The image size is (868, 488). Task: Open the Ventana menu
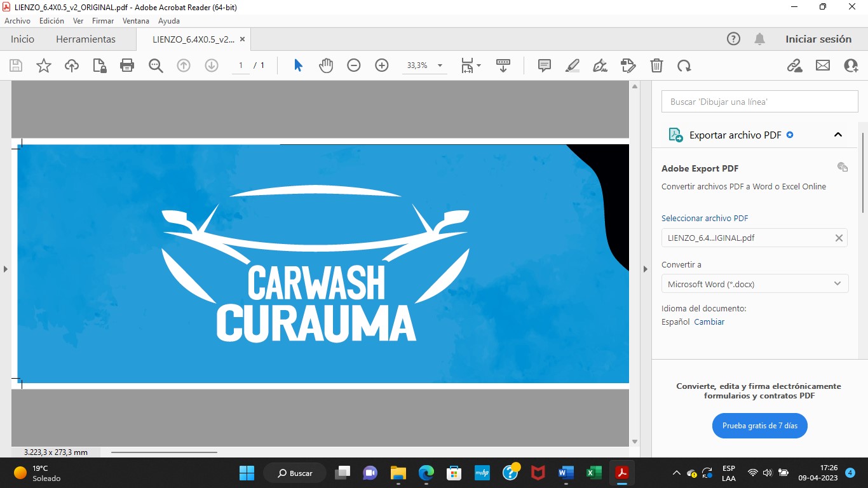point(136,20)
